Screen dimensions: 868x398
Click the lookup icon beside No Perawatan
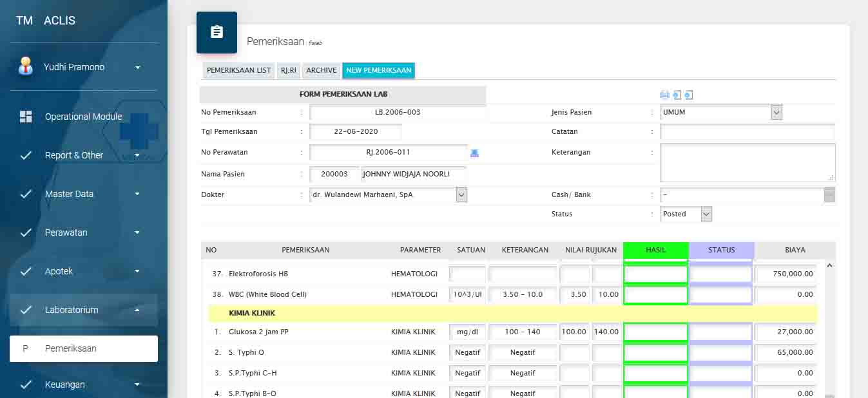click(x=475, y=153)
